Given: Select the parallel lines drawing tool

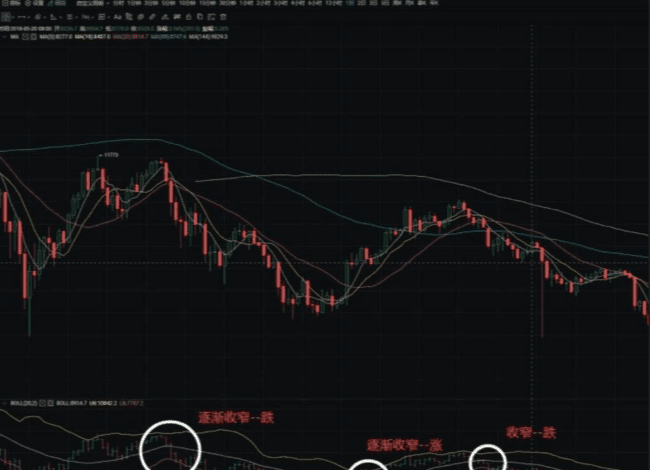Looking at the screenshot, I should pos(70,17).
